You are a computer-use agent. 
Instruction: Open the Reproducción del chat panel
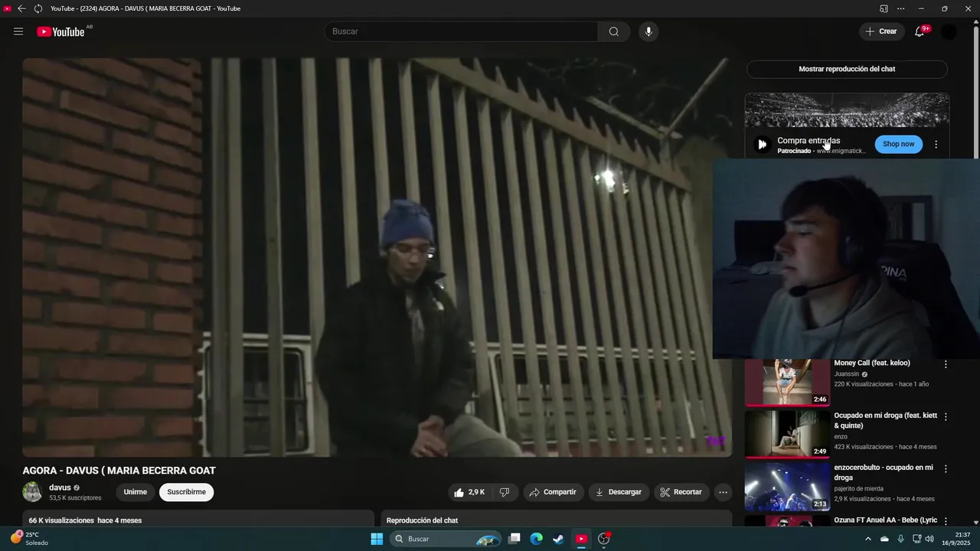pyautogui.click(x=557, y=519)
